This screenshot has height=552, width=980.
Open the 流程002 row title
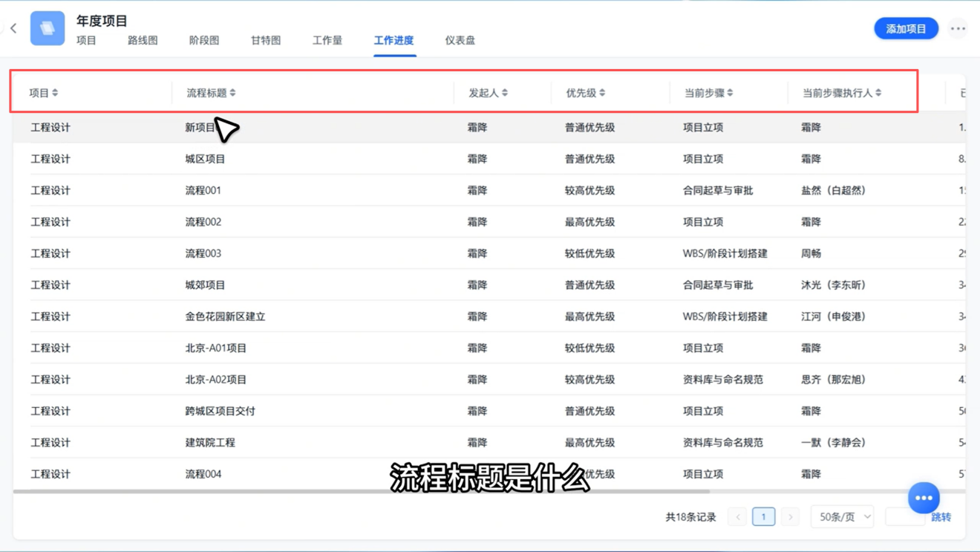(203, 222)
